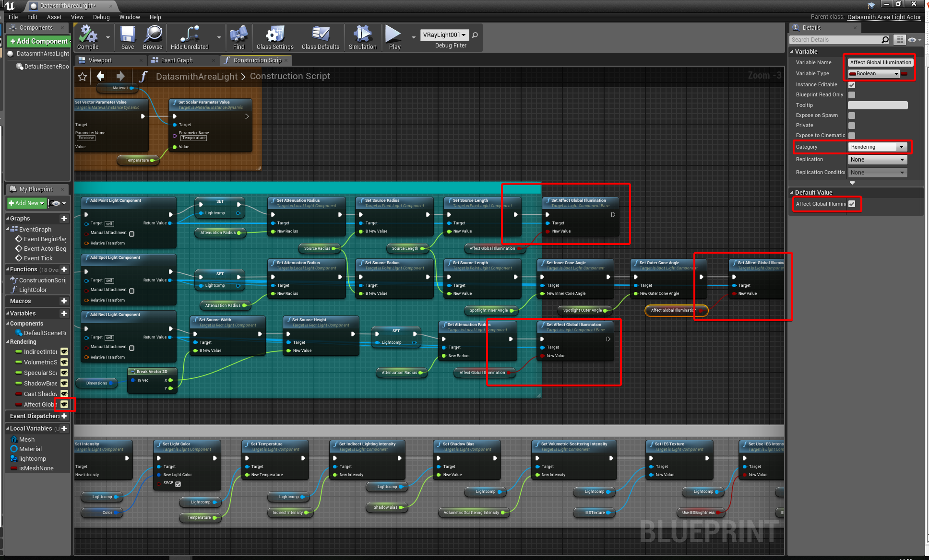929x560 pixels.
Task: Click Add New button in My Blueprint
Action: 27,203
